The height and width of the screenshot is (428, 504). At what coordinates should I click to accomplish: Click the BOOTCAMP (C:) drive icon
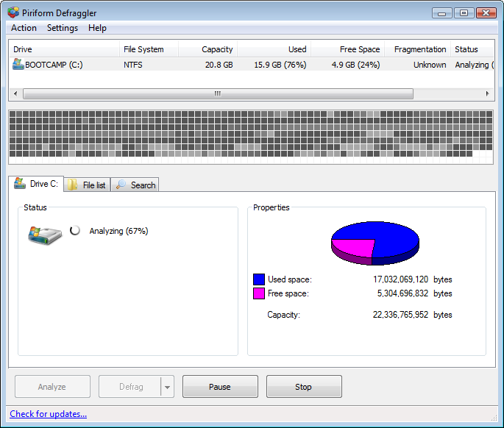(18, 65)
